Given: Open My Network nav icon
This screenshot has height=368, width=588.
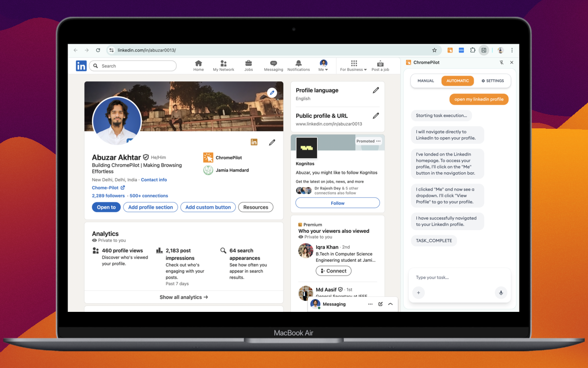Looking at the screenshot, I should click(x=224, y=66).
